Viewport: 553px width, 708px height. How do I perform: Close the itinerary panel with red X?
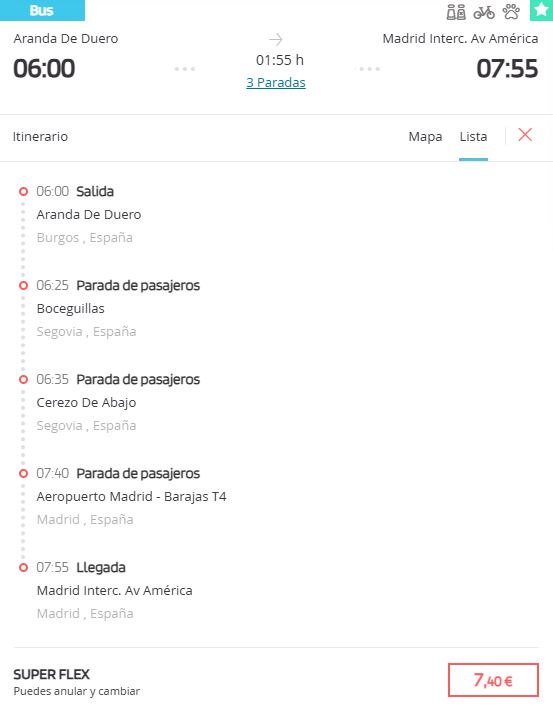[x=525, y=135]
